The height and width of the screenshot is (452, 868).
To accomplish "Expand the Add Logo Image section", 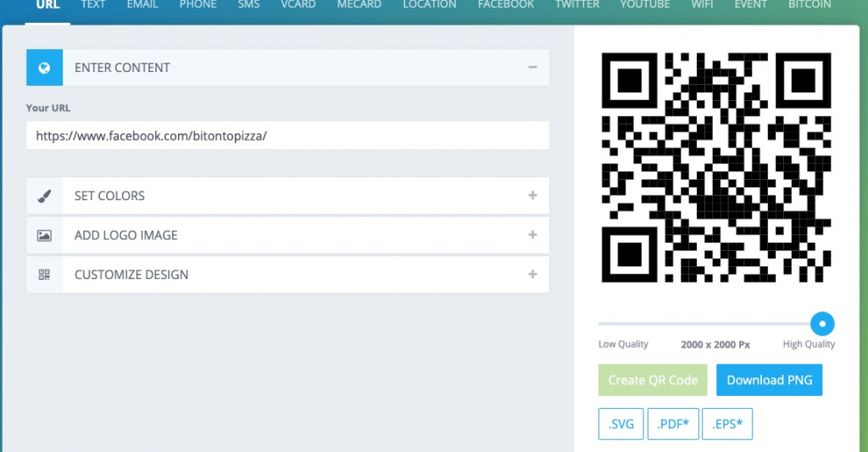I will [x=532, y=235].
